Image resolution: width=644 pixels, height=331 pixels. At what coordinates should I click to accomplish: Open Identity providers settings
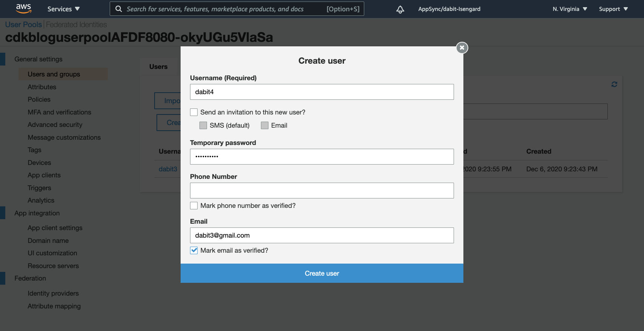pos(53,293)
